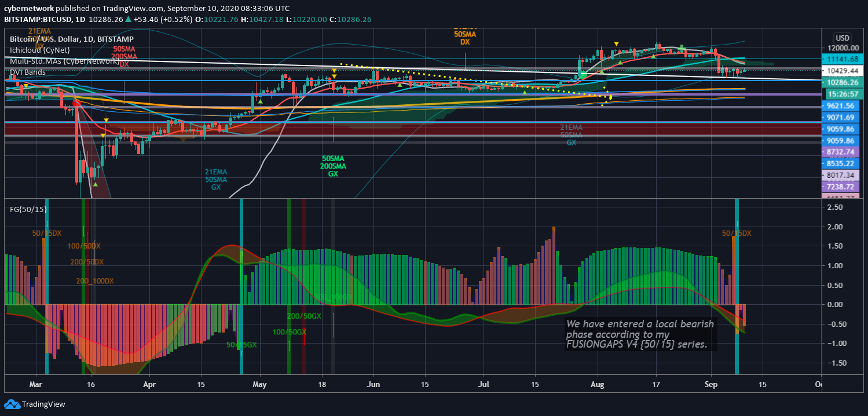This screenshot has width=868, height=416.
Task: Open the USD currency selector
Action: point(842,38)
